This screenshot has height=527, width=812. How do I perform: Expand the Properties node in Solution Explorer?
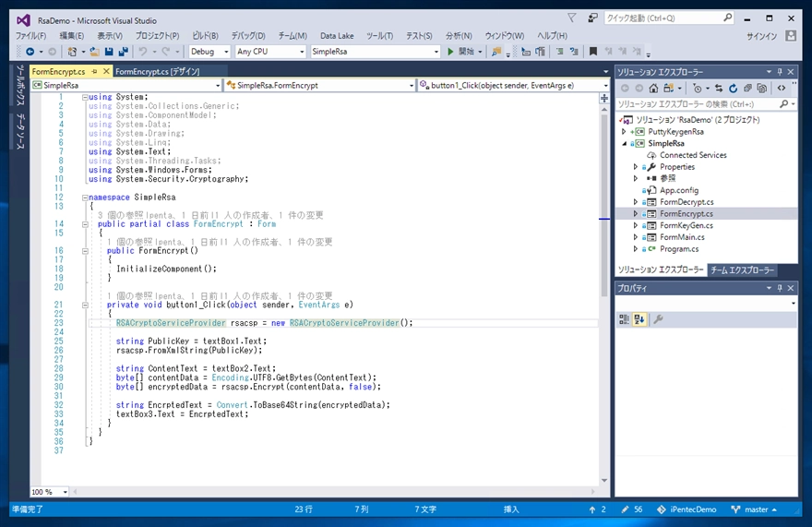636,167
